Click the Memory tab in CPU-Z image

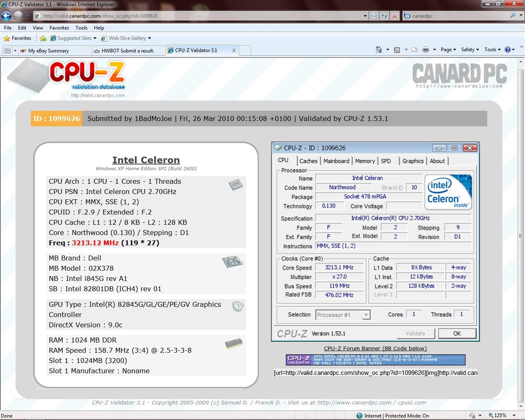pos(365,161)
